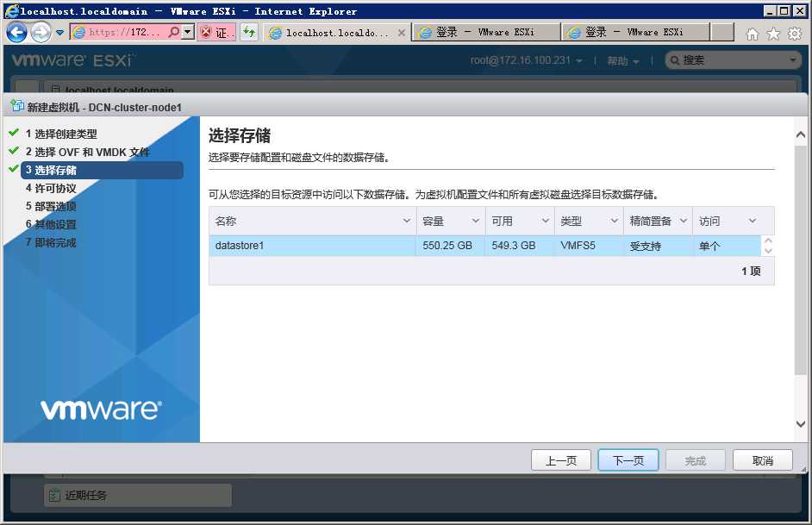812x525 pixels.
Task: Click the browser Forward arrow button
Action: click(x=41, y=33)
